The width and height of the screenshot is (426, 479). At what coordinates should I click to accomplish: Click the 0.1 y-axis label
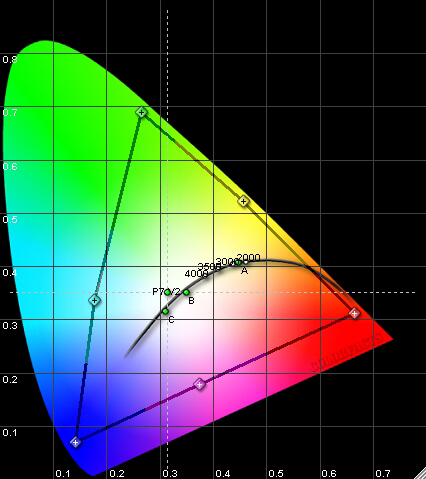coord(10,433)
